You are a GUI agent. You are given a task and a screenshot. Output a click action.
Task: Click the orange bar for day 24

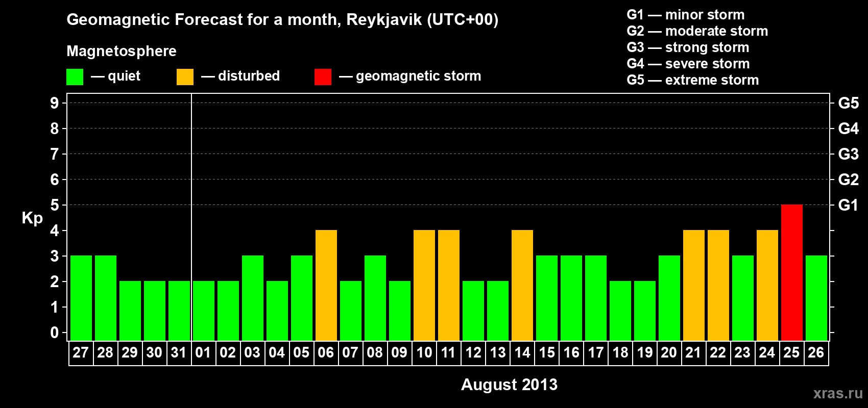coord(767,285)
